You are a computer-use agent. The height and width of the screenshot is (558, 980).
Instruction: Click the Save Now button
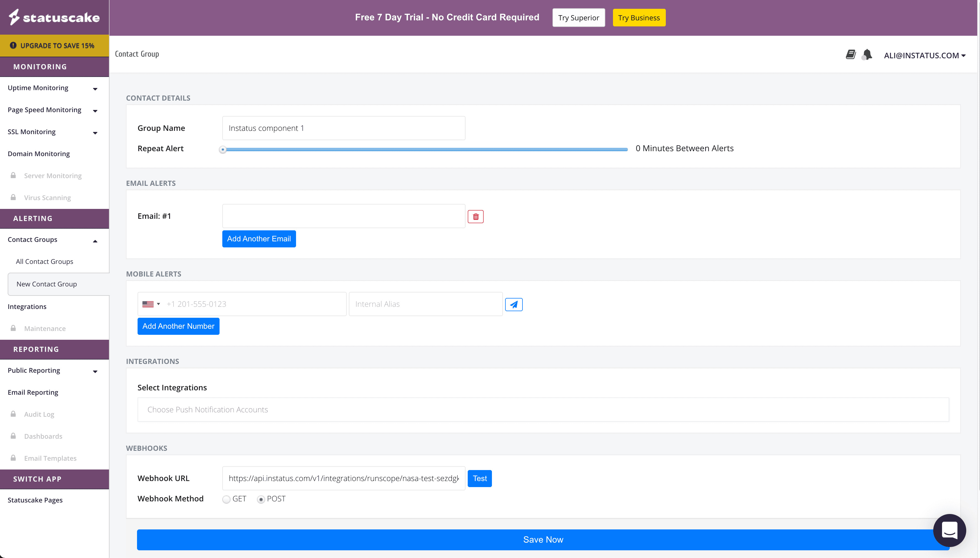pyautogui.click(x=543, y=540)
